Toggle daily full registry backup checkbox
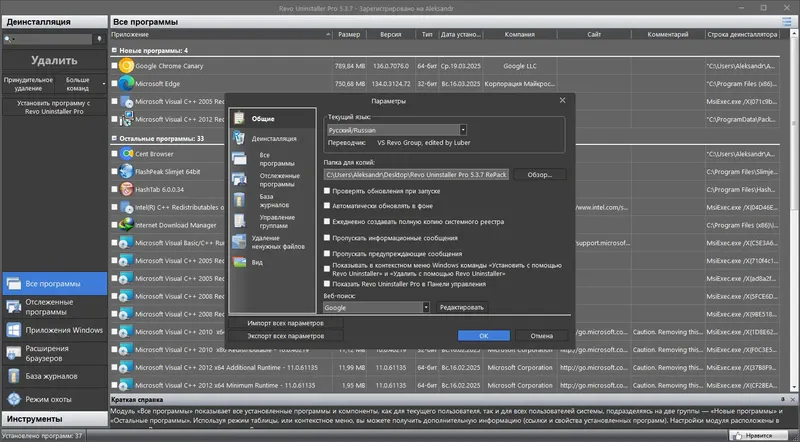Image resolution: width=800 pixels, height=442 pixels. (x=327, y=222)
